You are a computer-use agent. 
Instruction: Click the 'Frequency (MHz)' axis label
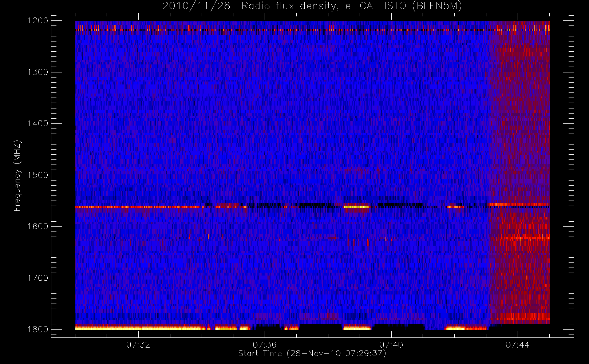point(17,175)
